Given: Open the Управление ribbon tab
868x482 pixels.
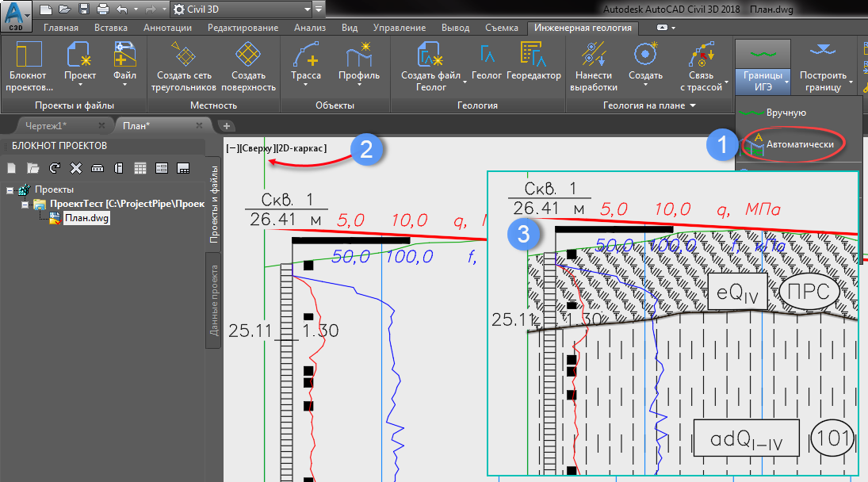Looking at the screenshot, I should [400, 28].
